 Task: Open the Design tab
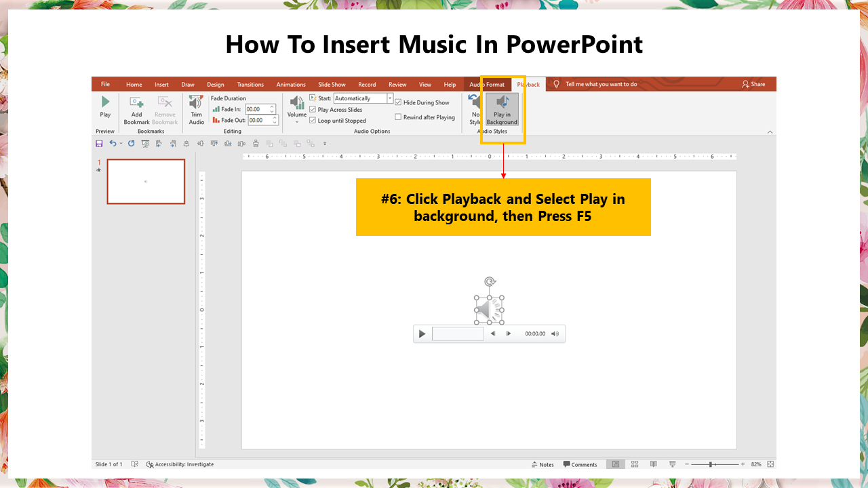tap(216, 84)
